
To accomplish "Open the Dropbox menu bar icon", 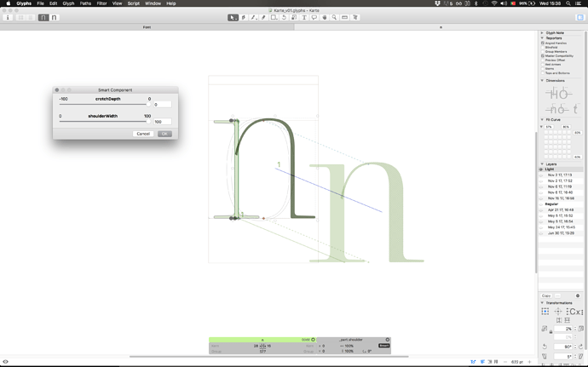I will click(x=437, y=3).
